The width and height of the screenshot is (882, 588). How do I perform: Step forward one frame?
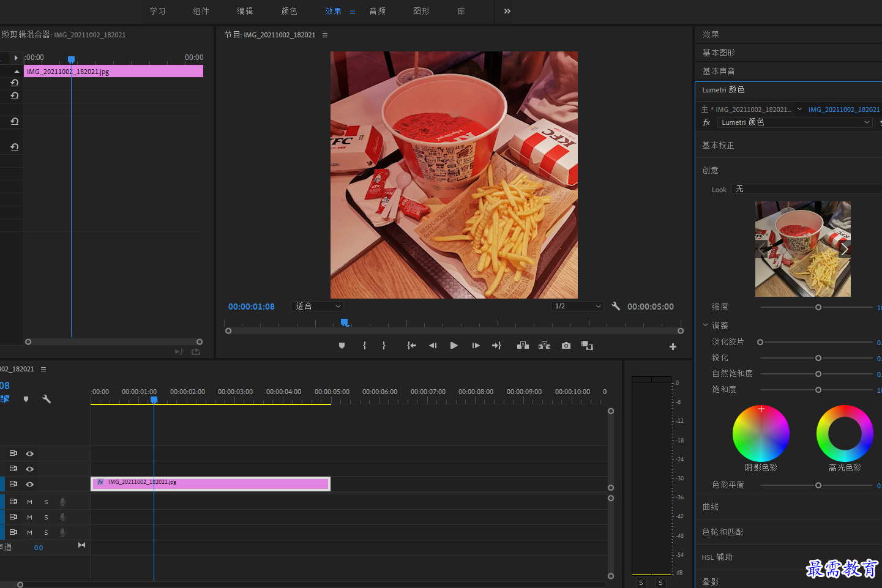(476, 346)
